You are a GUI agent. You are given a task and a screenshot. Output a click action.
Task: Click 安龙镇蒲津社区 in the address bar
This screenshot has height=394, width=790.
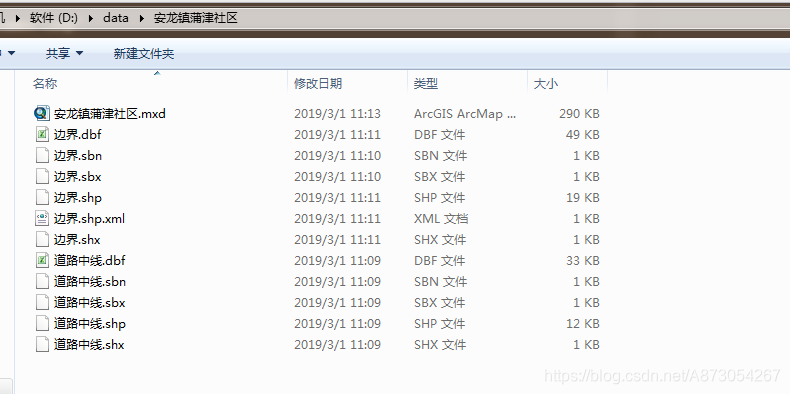pos(195,18)
